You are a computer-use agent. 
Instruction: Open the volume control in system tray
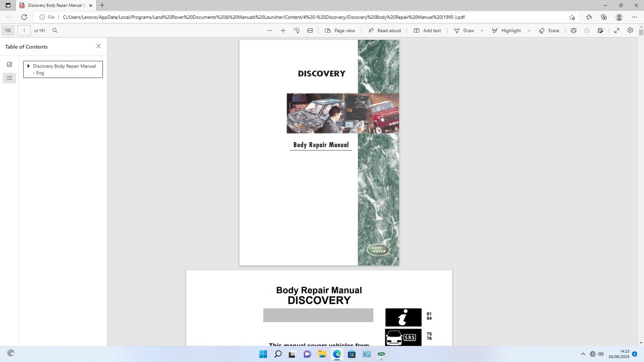click(x=601, y=354)
